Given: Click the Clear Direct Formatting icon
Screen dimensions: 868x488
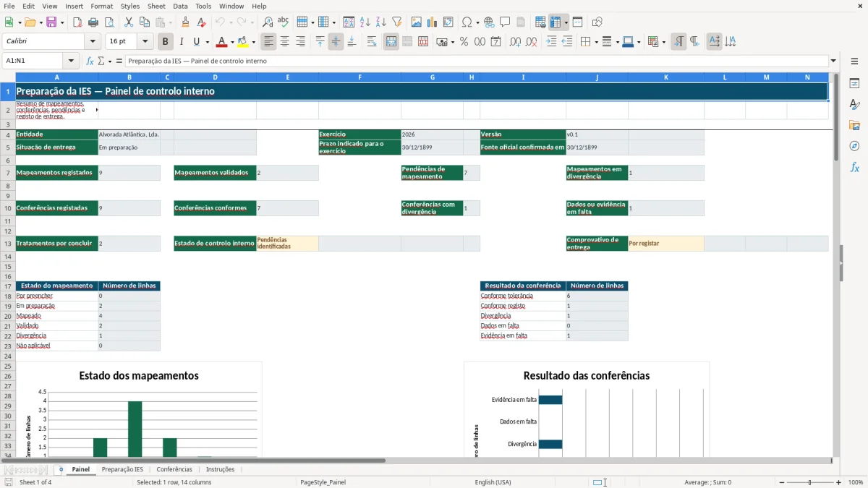Looking at the screenshot, I should tap(201, 22).
